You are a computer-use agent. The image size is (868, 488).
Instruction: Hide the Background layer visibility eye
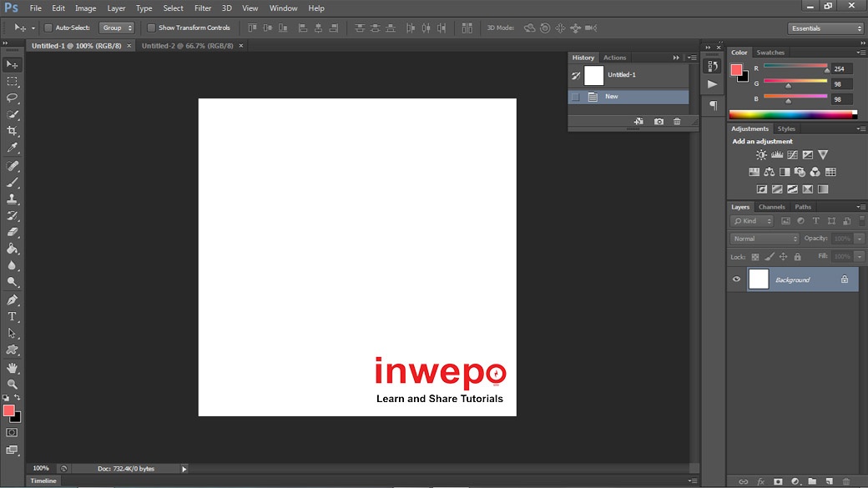point(736,279)
